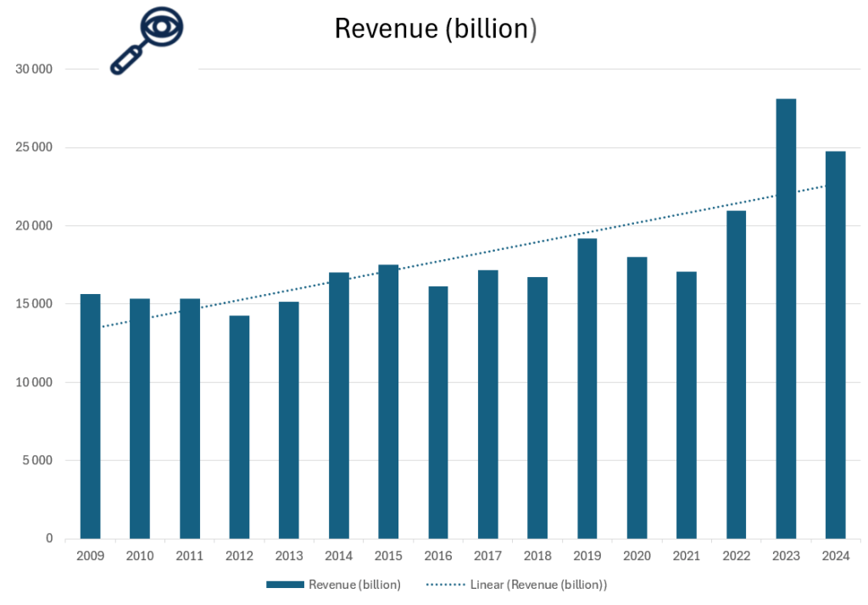Viewport: 868px width, 605px height.
Task: Click the Revenue (billion) legend color swatch
Action: tap(285, 585)
